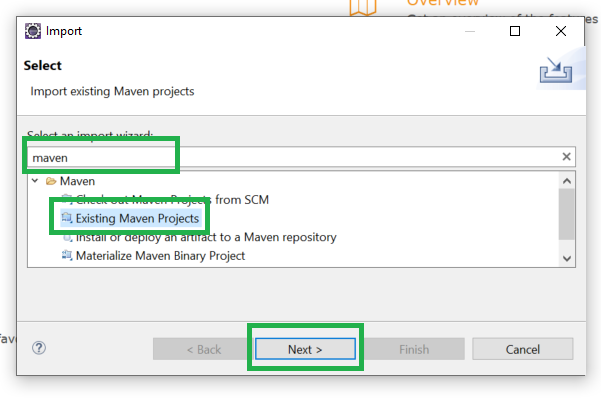
Task: Click the disabled < Back button
Action: point(204,349)
